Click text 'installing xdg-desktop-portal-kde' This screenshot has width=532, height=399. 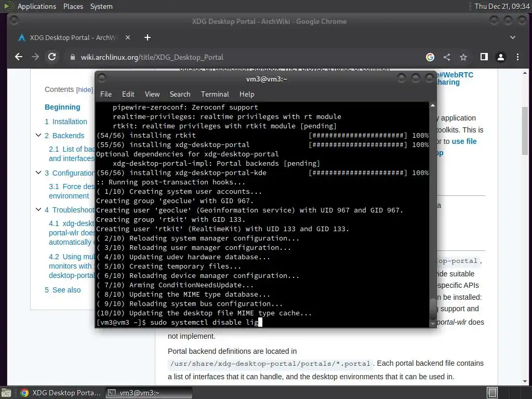(x=198, y=172)
